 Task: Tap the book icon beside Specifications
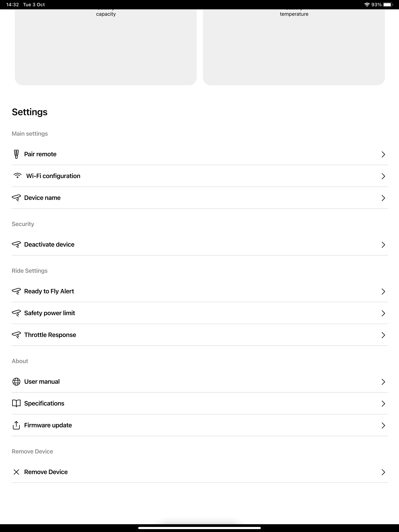[x=16, y=403]
